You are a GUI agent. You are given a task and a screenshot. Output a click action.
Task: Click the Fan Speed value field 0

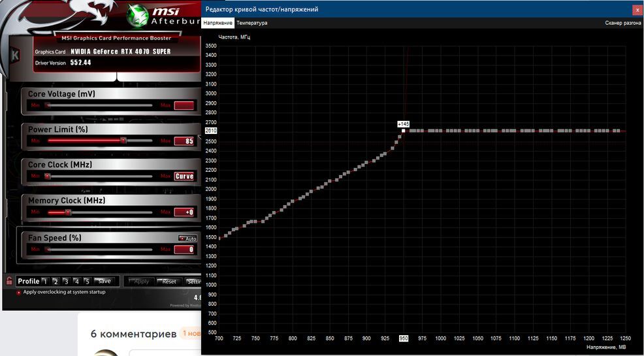click(x=184, y=250)
